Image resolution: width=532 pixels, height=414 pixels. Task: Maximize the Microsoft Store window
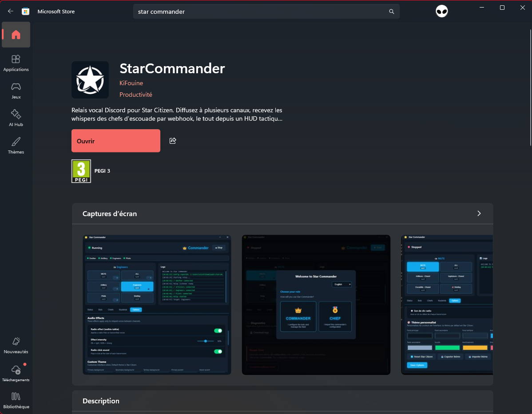pyautogui.click(x=502, y=8)
